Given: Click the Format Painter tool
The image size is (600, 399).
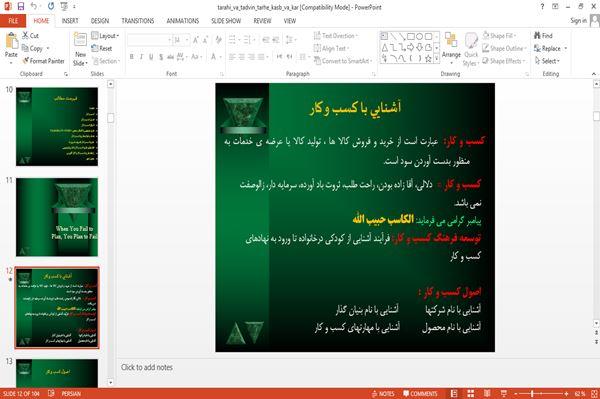Looking at the screenshot, I should [43, 61].
